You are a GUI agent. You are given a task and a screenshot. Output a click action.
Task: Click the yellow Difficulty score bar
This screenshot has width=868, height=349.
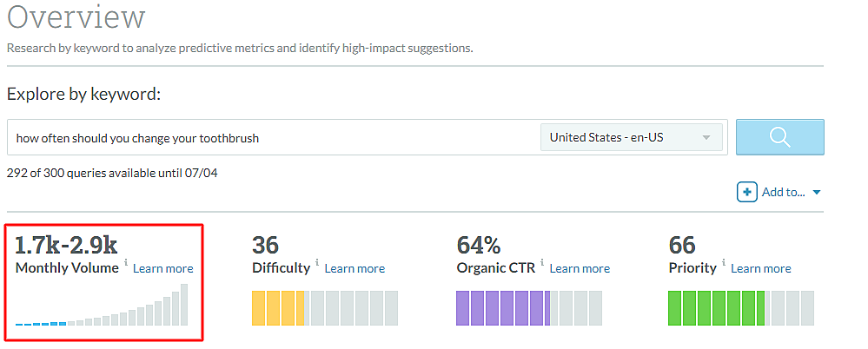pyautogui.click(x=279, y=308)
